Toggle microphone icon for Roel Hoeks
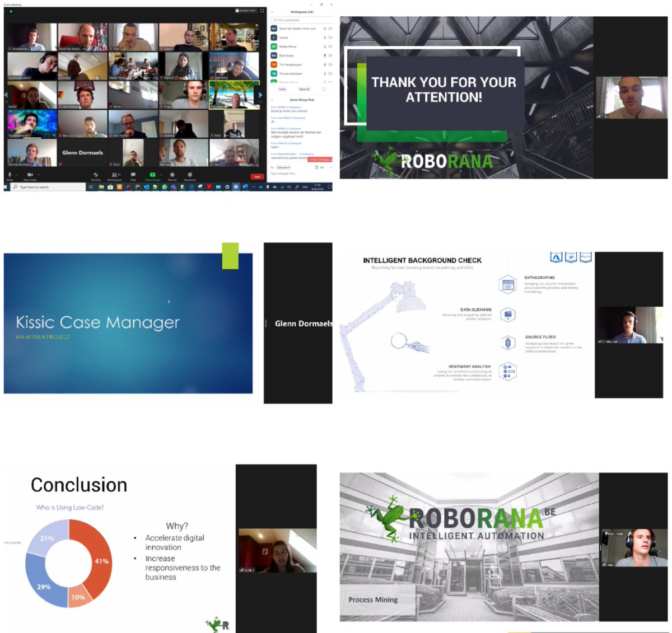This screenshot has height=633, width=672. pos(325,55)
